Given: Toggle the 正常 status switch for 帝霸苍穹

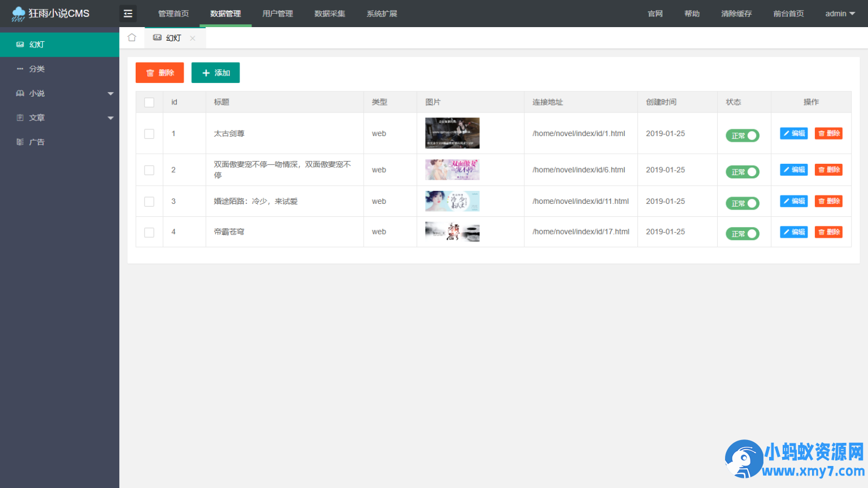Looking at the screenshot, I should (x=743, y=234).
